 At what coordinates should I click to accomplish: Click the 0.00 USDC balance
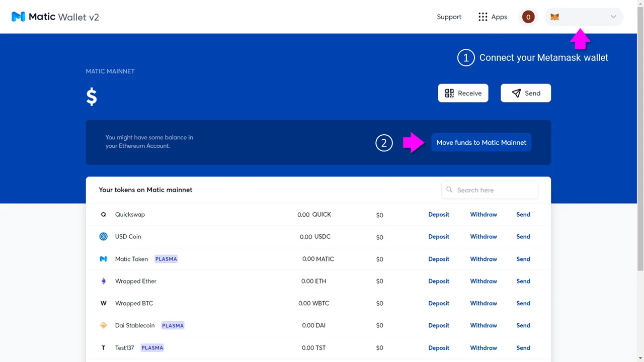point(315,237)
